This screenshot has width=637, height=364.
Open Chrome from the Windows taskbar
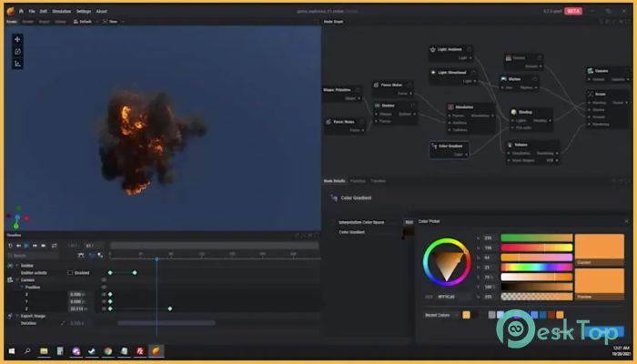pos(107,351)
